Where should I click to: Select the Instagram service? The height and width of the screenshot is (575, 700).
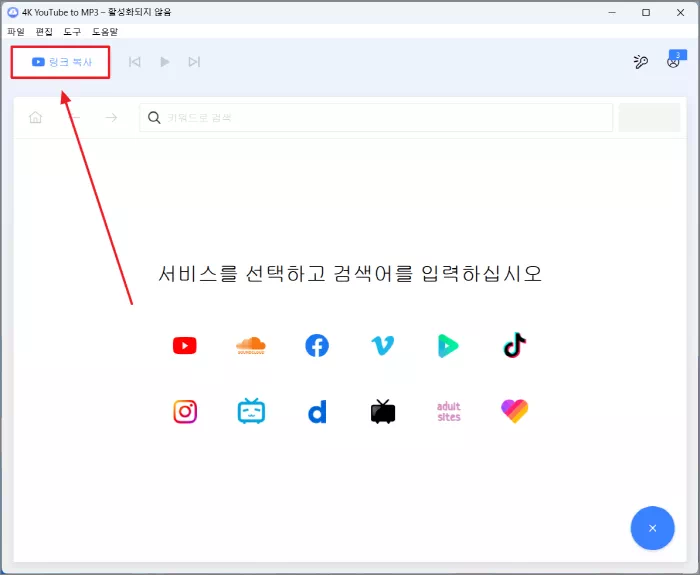tap(185, 411)
